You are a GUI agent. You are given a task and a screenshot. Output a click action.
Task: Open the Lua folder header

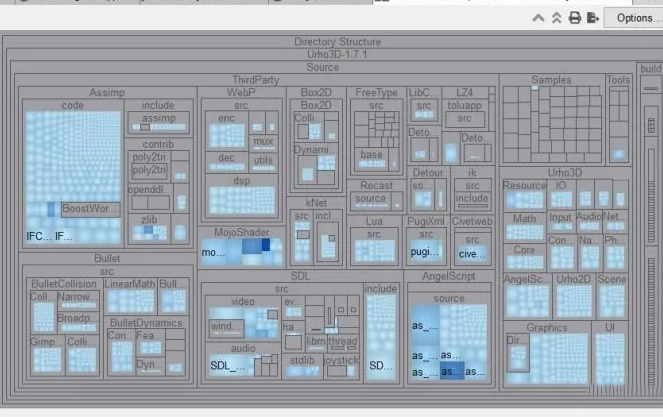374,221
